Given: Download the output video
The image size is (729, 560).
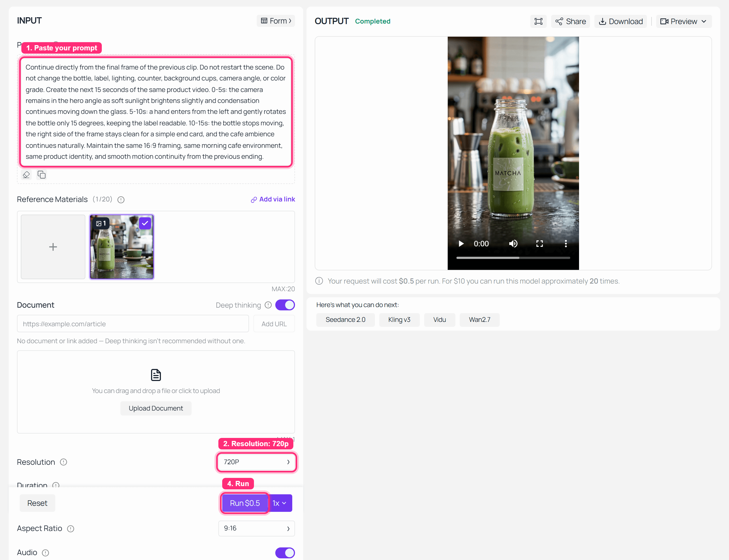Looking at the screenshot, I should click(621, 21).
